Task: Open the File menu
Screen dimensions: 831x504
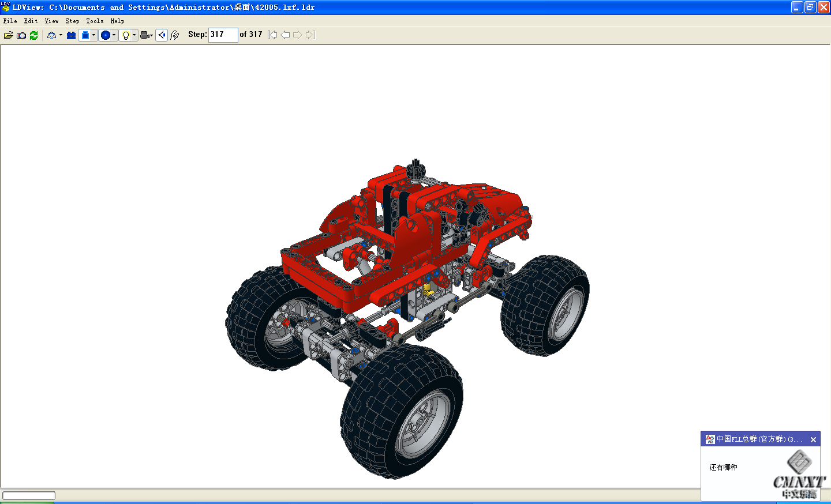Action: coord(10,21)
